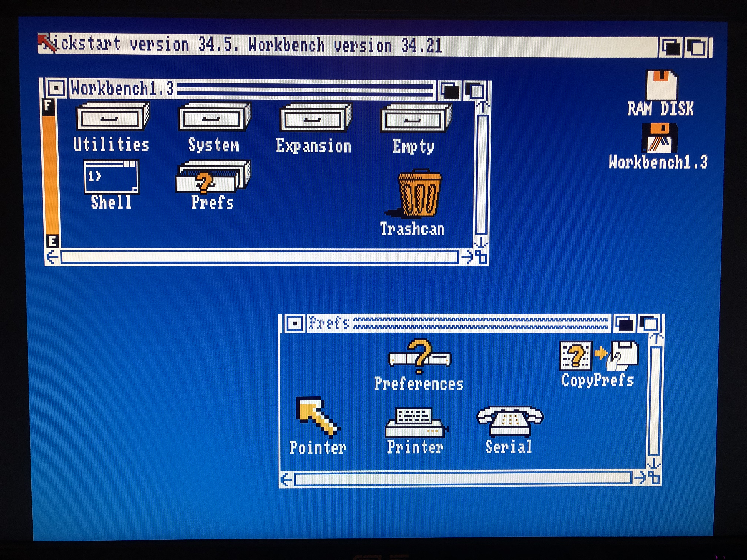Viewport: 747px width, 560px height.
Task: Launch the Shell icon
Action: pos(111,177)
